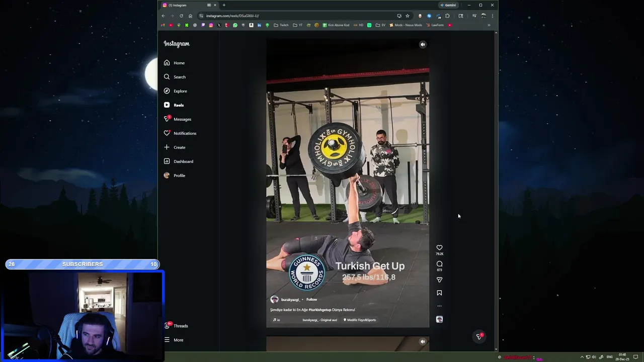
Task: Open Search in the Instagram sidebar
Action: 175,77
